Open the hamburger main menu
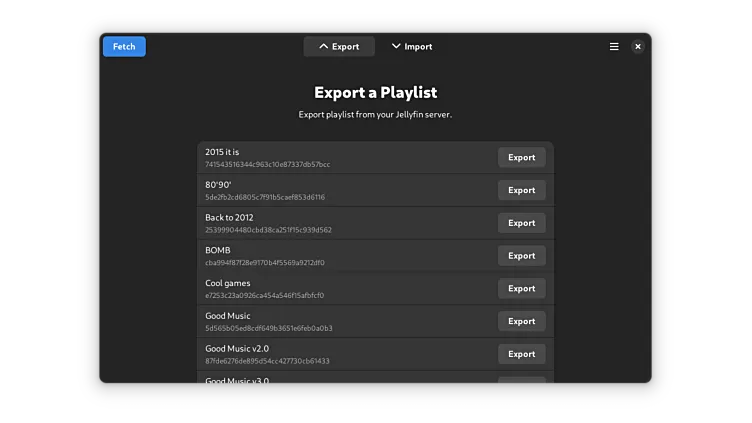 pos(614,46)
